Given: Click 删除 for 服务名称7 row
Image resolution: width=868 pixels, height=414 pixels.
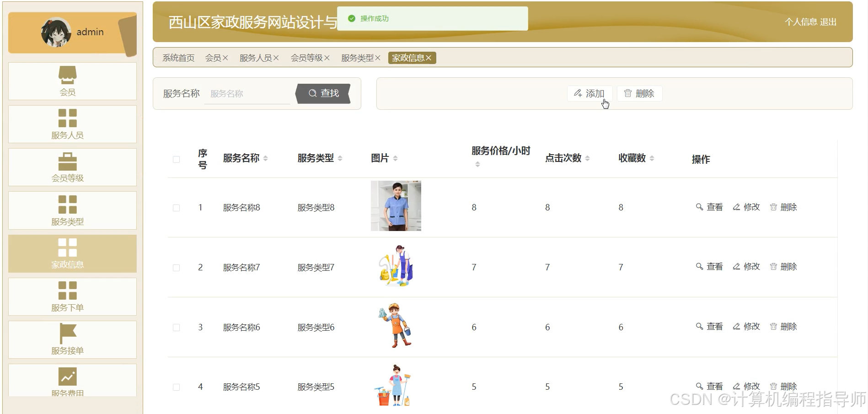Looking at the screenshot, I should [783, 267].
